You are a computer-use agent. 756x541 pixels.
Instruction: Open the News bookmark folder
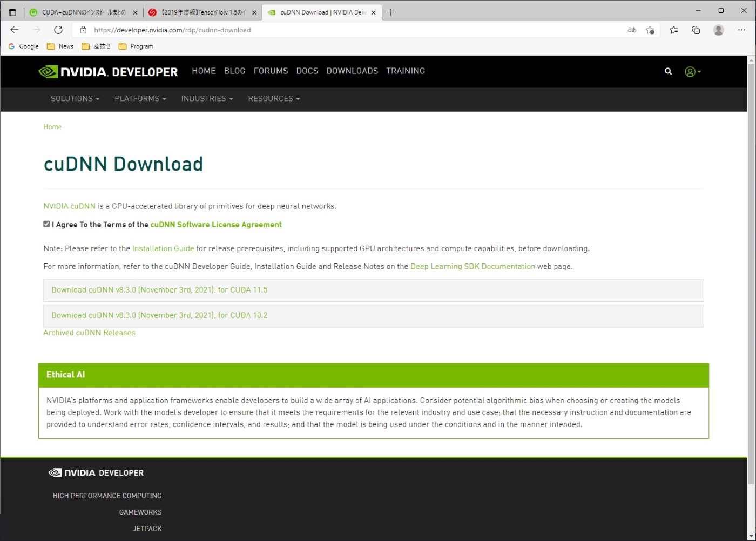pyautogui.click(x=60, y=46)
